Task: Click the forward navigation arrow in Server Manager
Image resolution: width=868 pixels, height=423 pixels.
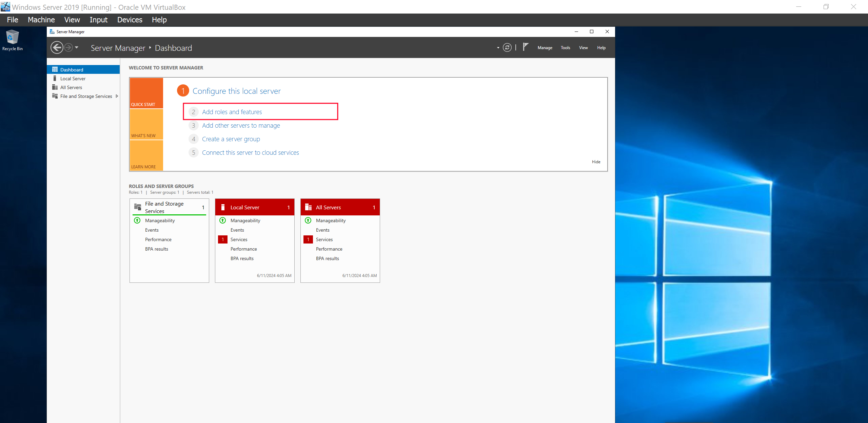Action: tap(68, 47)
